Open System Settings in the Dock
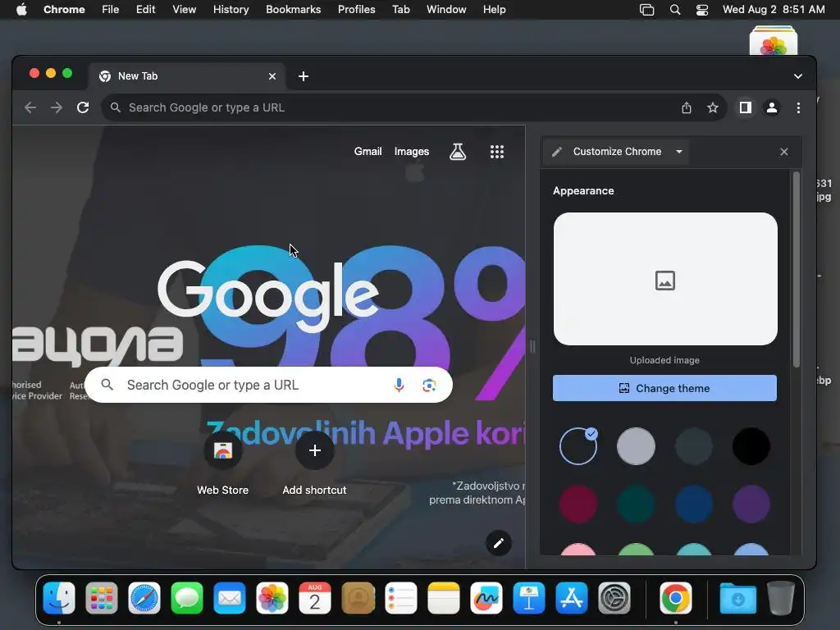Image resolution: width=840 pixels, height=630 pixels. click(x=614, y=598)
